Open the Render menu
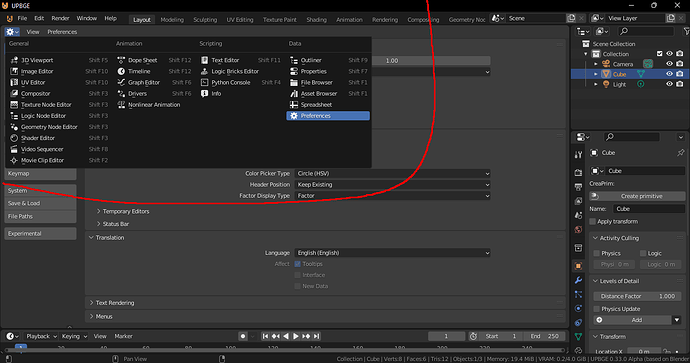This screenshot has width=690, height=363. (x=60, y=18)
